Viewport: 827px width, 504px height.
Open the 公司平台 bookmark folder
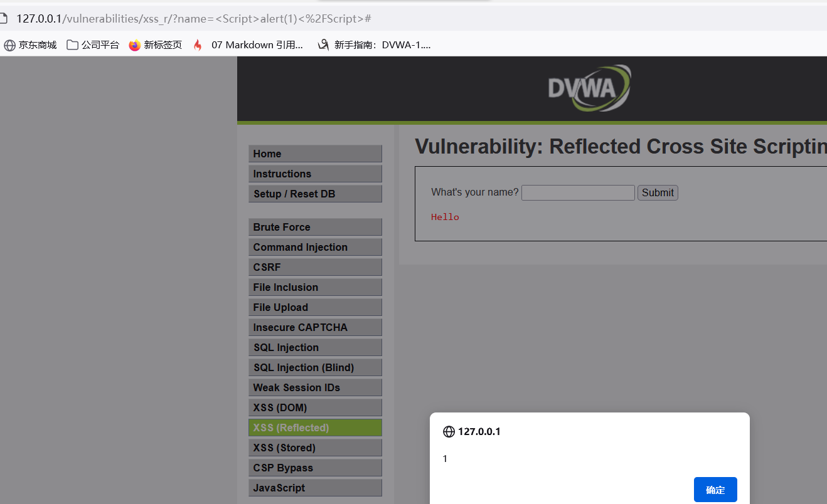pyautogui.click(x=92, y=45)
